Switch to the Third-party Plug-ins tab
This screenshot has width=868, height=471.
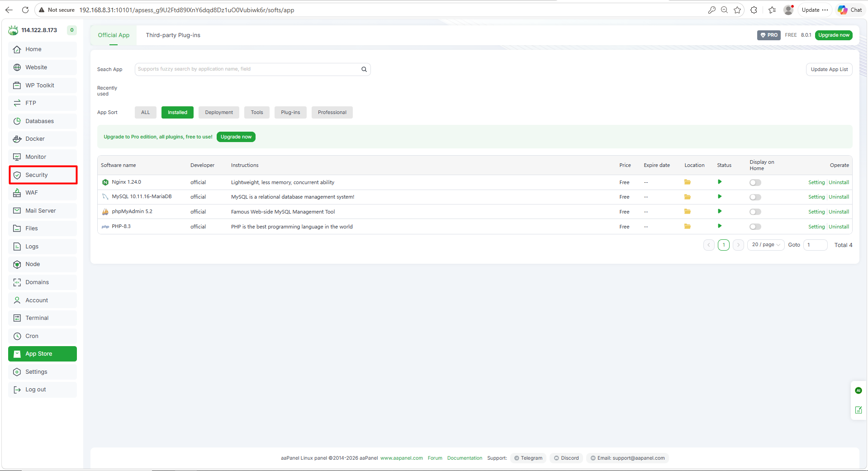click(173, 35)
